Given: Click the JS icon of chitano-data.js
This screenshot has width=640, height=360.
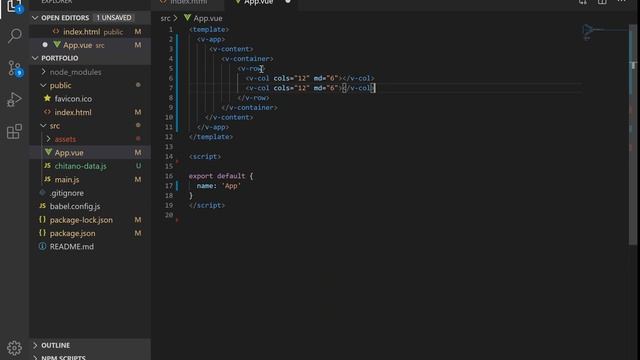Looking at the screenshot, I should click(x=47, y=166).
